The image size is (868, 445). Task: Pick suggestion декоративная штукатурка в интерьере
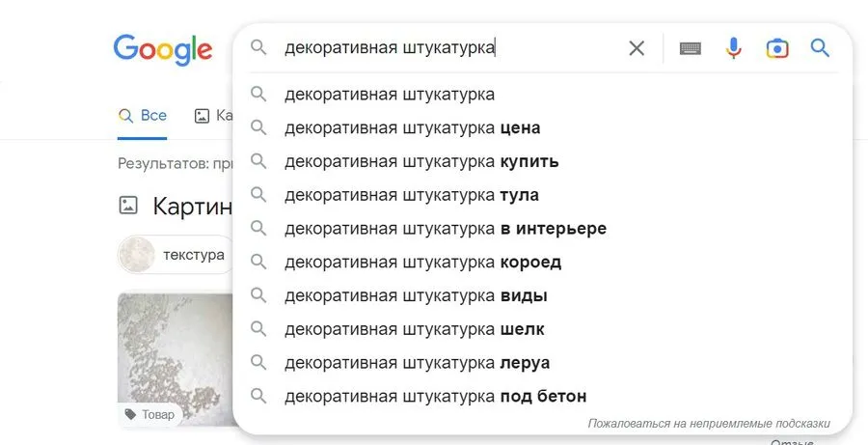pos(446,228)
